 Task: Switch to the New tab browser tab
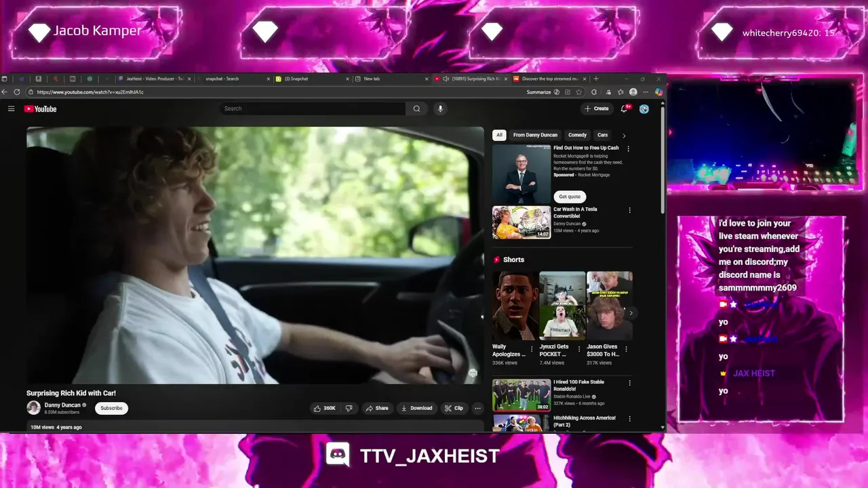[391, 79]
